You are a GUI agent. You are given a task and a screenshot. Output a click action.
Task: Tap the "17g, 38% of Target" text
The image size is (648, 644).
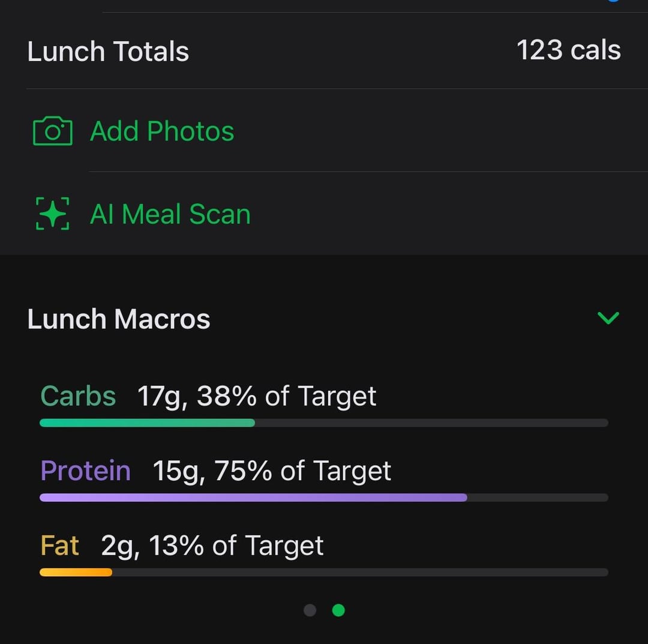coord(257,396)
